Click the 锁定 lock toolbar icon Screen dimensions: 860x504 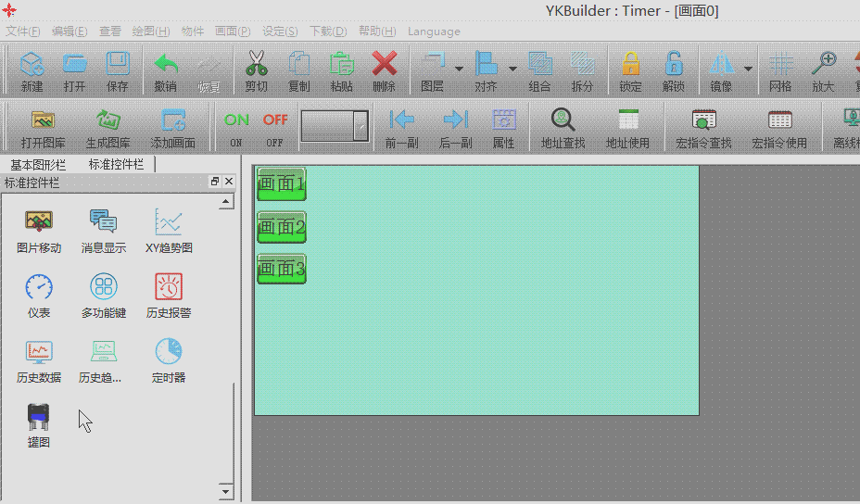coord(630,71)
